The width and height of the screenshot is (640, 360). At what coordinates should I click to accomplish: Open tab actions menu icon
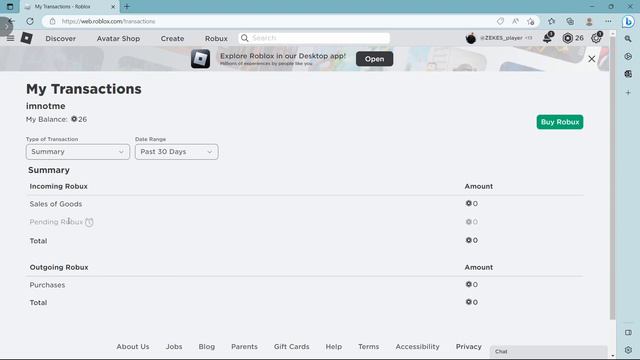point(10,7)
